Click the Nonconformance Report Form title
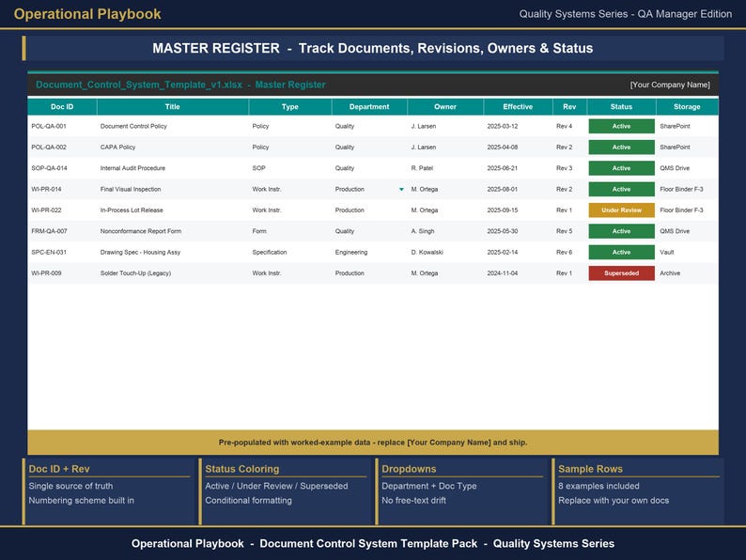Image resolution: width=746 pixels, height=560 pixels. (x=140, y=231)
